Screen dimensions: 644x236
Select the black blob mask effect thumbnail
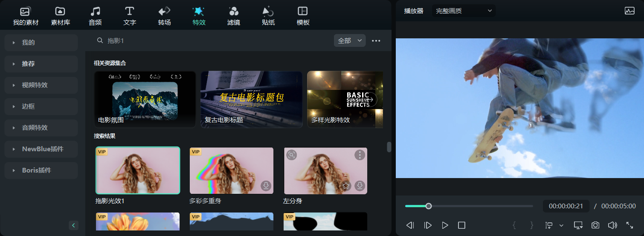coord(325,222)
